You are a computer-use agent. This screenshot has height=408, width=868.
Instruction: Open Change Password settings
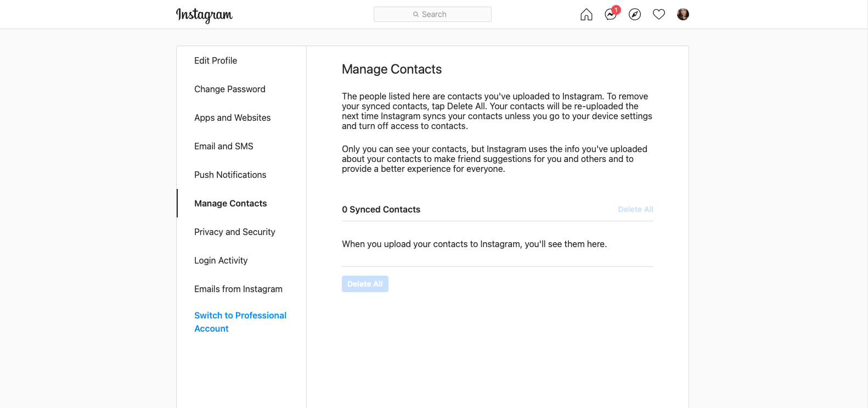[x=241, y=89]
